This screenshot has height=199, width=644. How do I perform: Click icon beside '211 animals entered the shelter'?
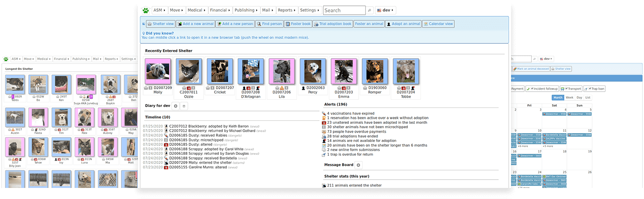coord(324,186)
